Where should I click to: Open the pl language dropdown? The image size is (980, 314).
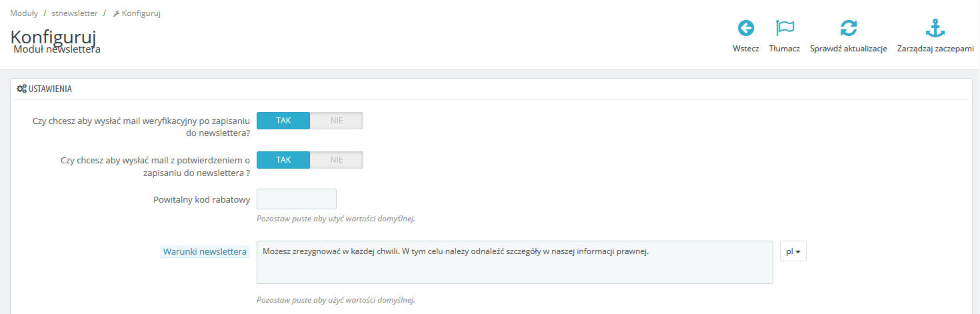793,251
